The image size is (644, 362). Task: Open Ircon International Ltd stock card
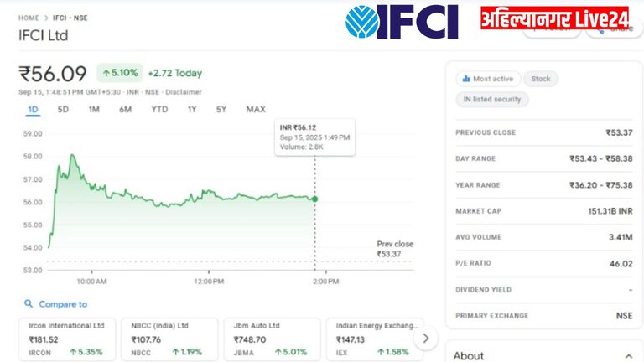[x=68, y=339]
